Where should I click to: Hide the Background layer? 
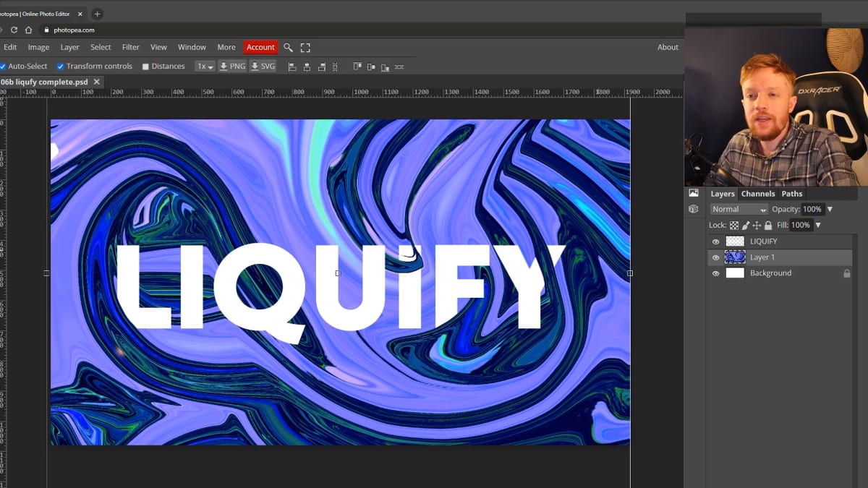click(716, 273)
